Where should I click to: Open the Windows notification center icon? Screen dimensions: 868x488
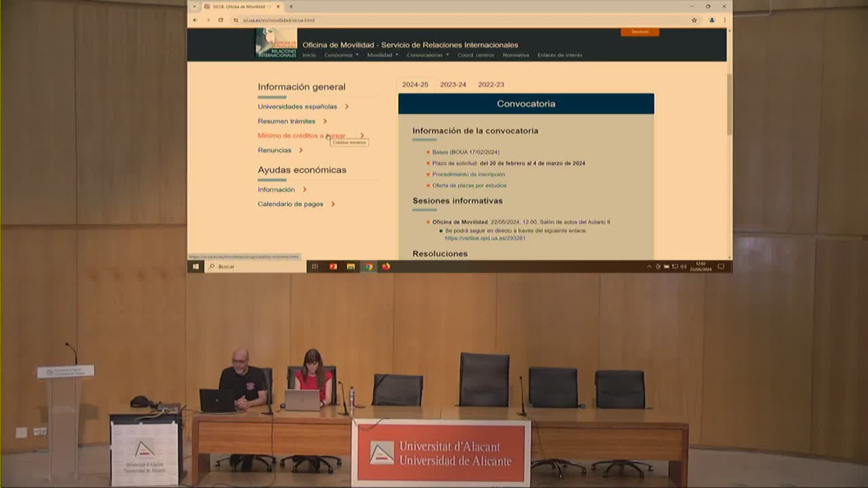tap(721, 267)
